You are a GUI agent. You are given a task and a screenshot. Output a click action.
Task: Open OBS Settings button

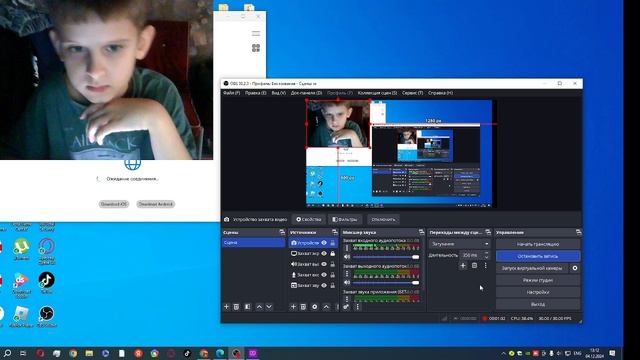[x=538, y=292]
